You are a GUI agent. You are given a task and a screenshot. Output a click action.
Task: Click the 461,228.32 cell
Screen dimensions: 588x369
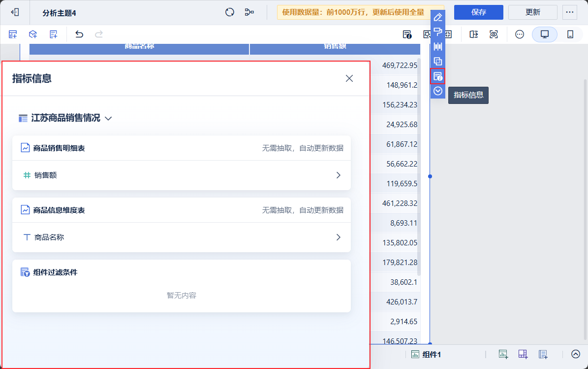pos(400,203)
